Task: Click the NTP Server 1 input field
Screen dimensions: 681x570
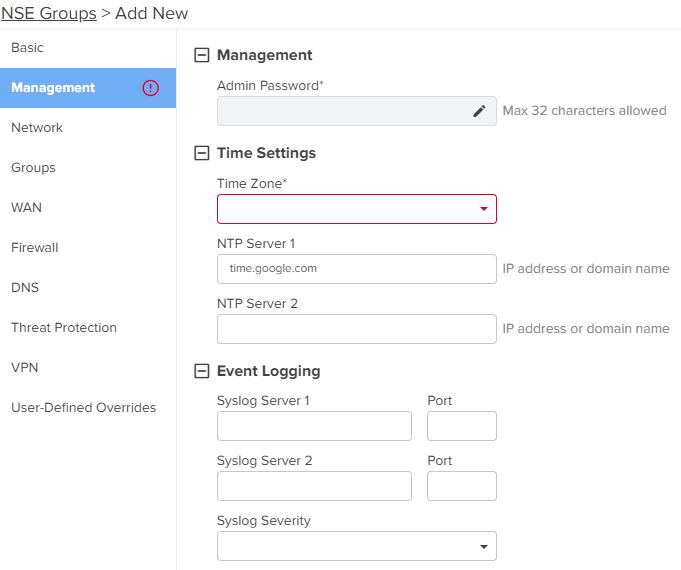Action: [x=357, y=269]
